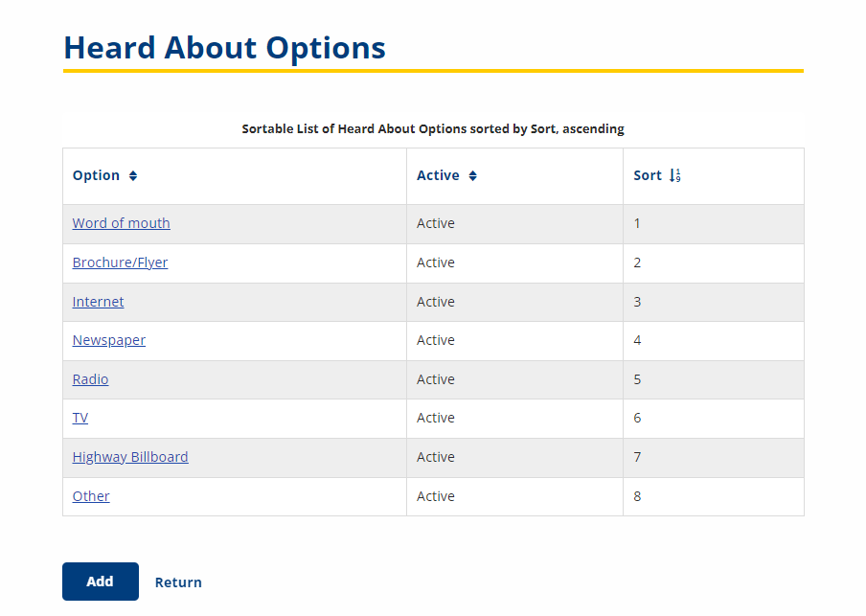Click the Option column sort icon
Viewport: 866px width, 616px height.
(x=133, y=176)
